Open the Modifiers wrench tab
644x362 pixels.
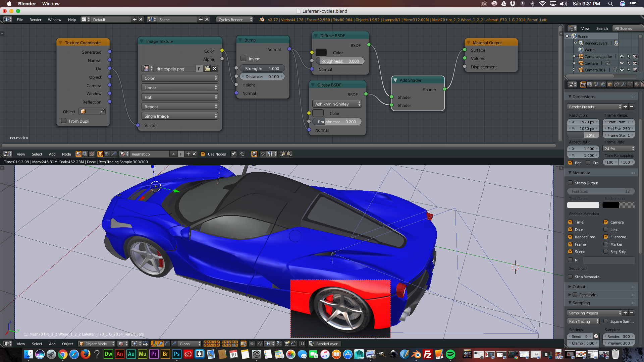click(x=623, y=84)
